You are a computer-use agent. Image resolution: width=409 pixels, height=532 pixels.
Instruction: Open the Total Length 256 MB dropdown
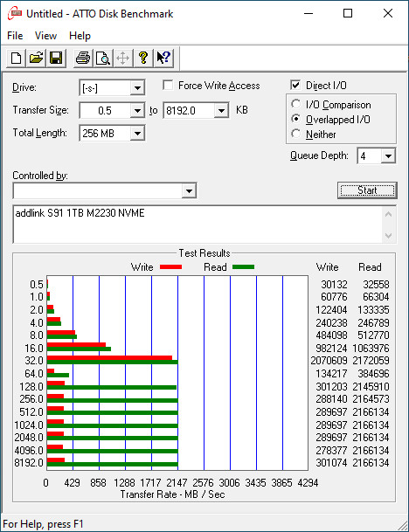[137, 133]
